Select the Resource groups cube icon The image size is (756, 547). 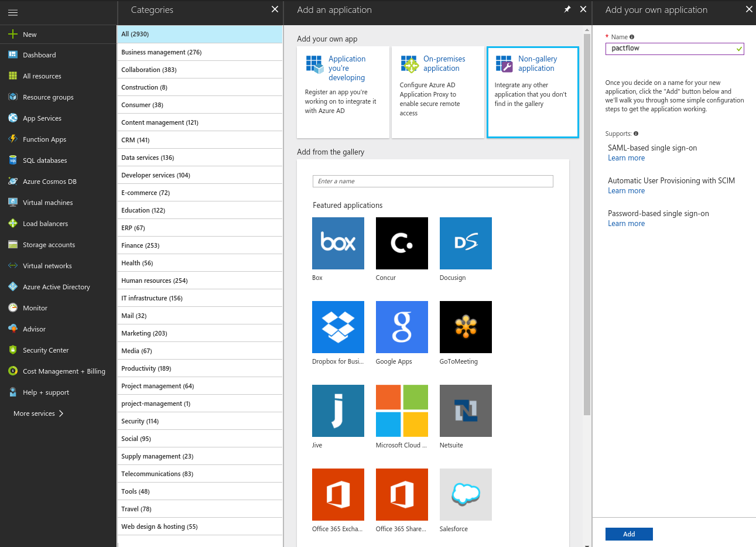(x=13, y=97)
